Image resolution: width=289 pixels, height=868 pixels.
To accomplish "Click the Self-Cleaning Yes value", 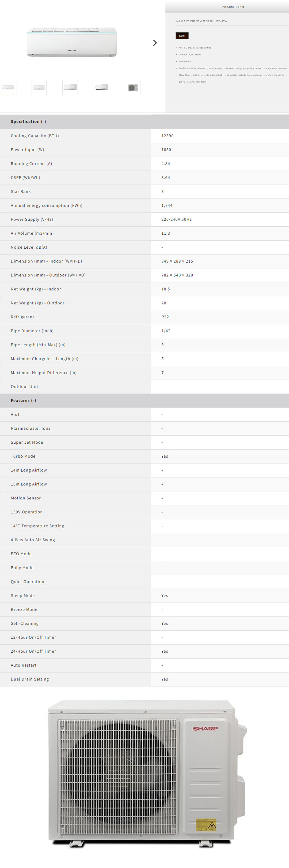I will click(x=165, y=623).
